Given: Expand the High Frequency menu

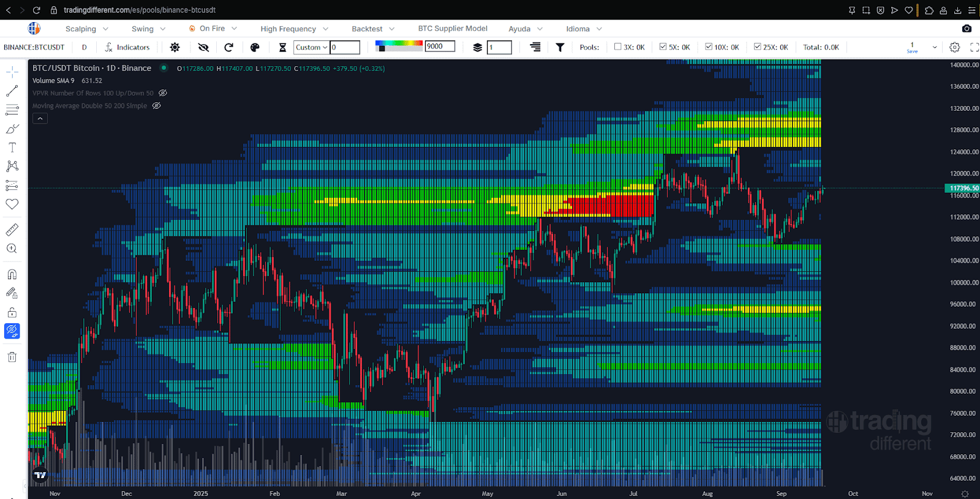Looking at the screenshot, I should tap(295, 29).
